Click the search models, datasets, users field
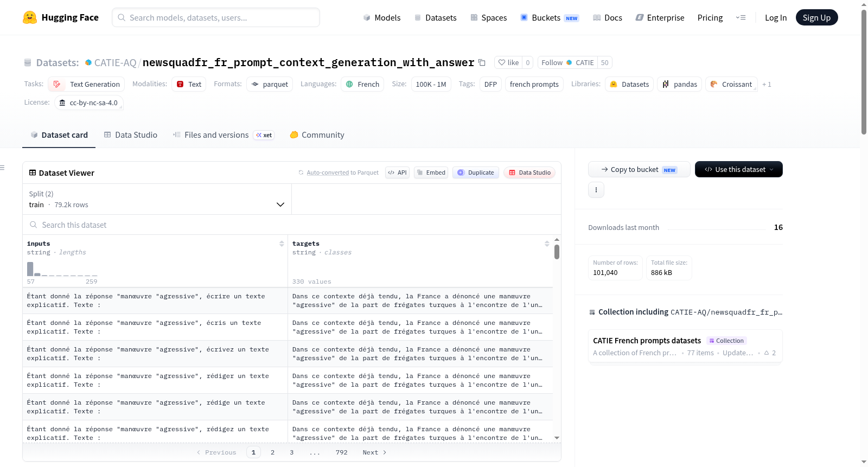Image resolution: width=868 pixels, height=467 pixels. [x=216, y=17]
